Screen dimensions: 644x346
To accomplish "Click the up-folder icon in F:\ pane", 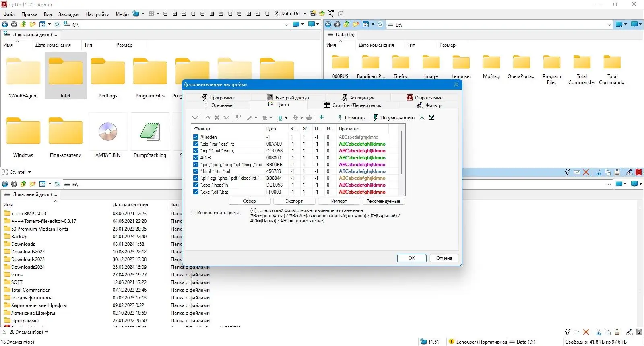I will coord(23,184).
